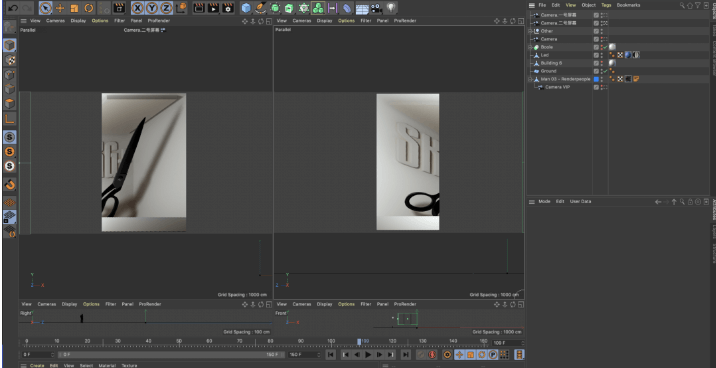The width and height of the screenshot is (716, 368).
Task: Select the Building 6 object
Action: [x=551, y=63]
